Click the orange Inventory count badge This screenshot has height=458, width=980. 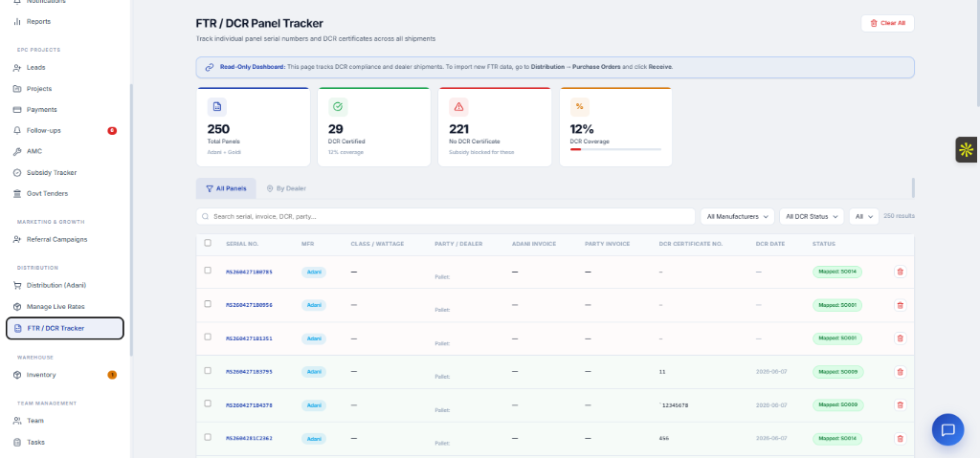112,375
